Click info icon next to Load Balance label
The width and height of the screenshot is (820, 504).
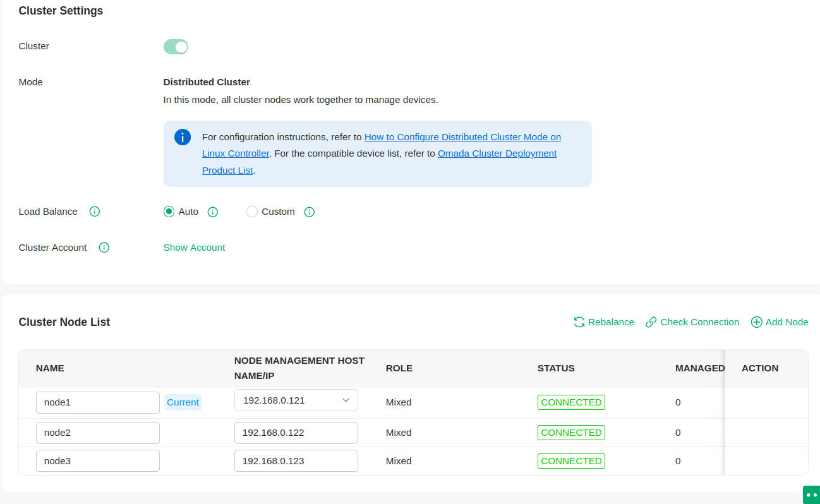tap(95, 212)
